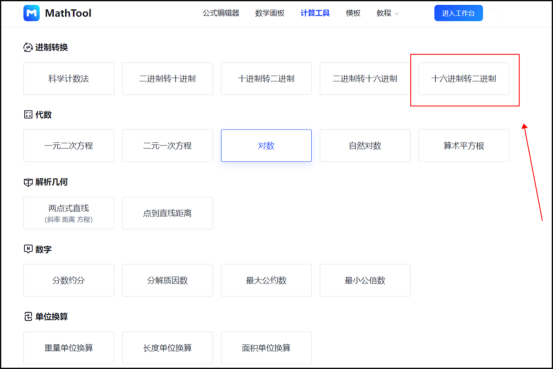Open the 十六进制转二进制 converter

pos(464,78)
